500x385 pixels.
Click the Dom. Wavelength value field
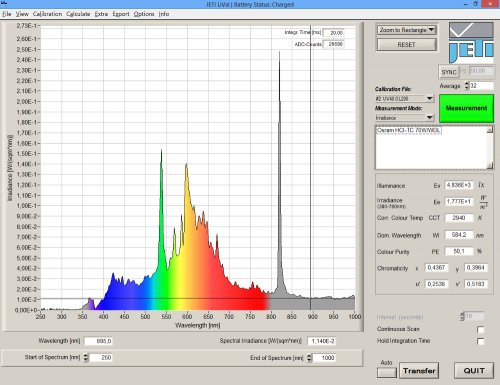459,235
